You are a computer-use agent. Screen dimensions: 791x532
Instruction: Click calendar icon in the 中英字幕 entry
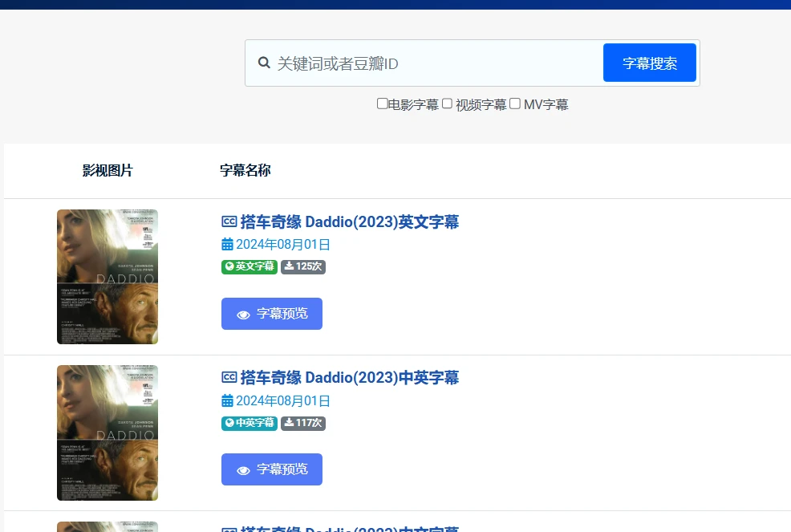[x=227, y=400]
